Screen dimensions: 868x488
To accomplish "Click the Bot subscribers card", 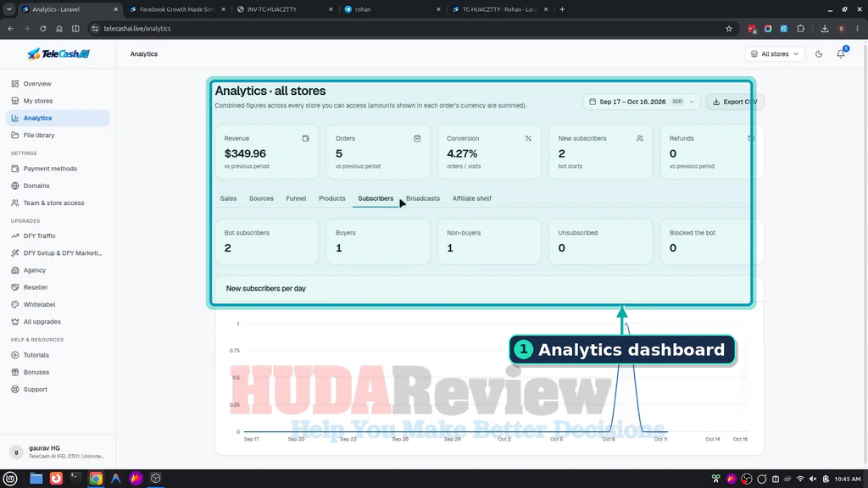I will pyautogui.click(x=266, y=241).
